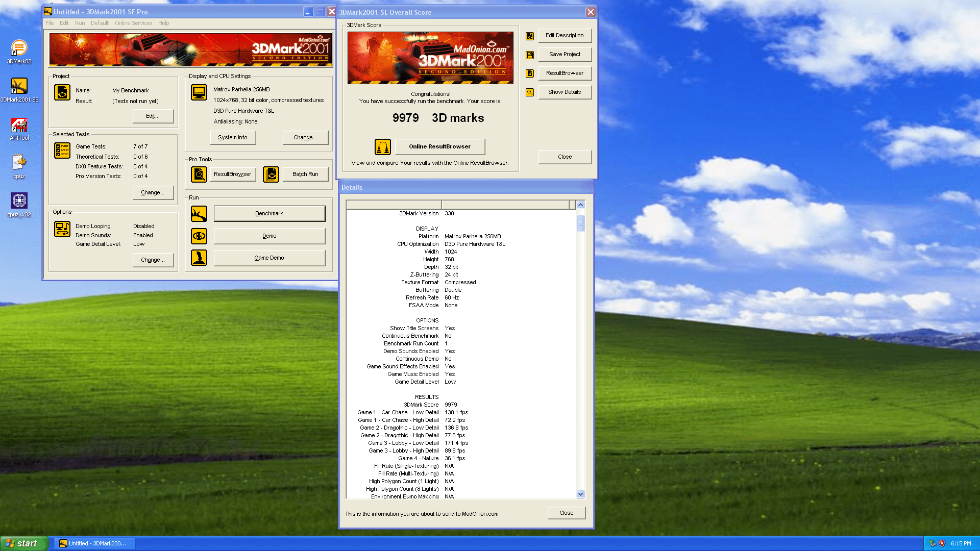Open the Run menu
Screen dimensions: 980x551
[80, 23]
